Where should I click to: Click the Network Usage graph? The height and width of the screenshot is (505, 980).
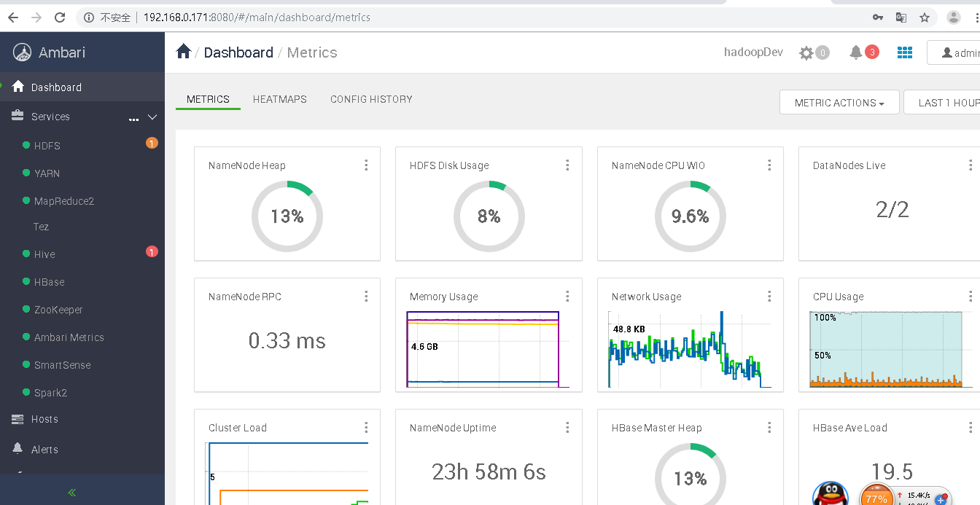(690, 349)
